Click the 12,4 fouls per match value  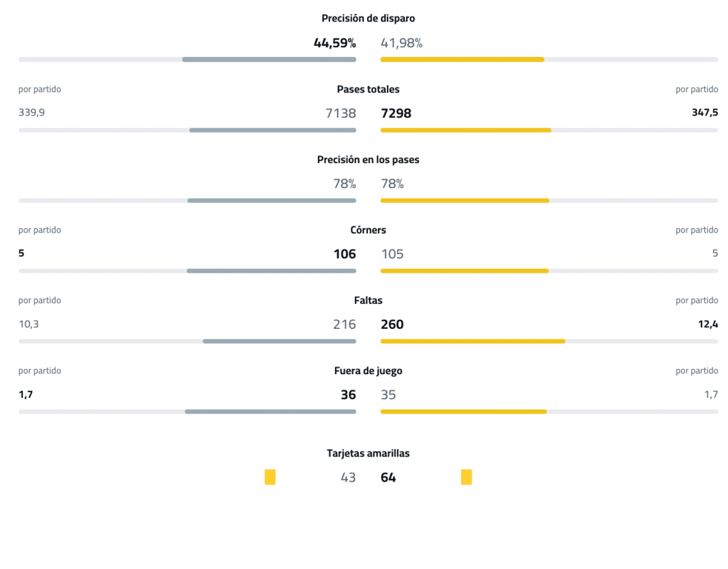[708, 324]
